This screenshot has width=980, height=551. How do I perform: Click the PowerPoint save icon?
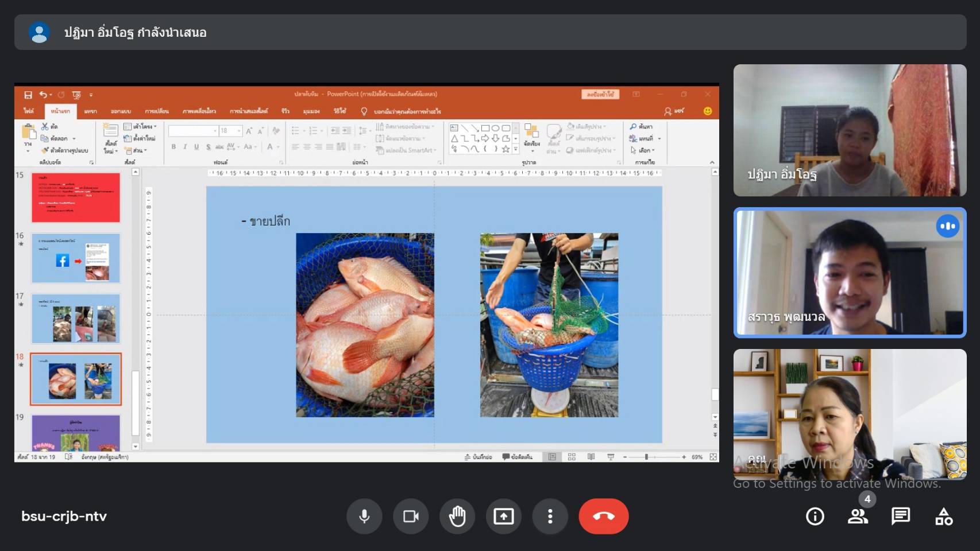coord(28,95)
